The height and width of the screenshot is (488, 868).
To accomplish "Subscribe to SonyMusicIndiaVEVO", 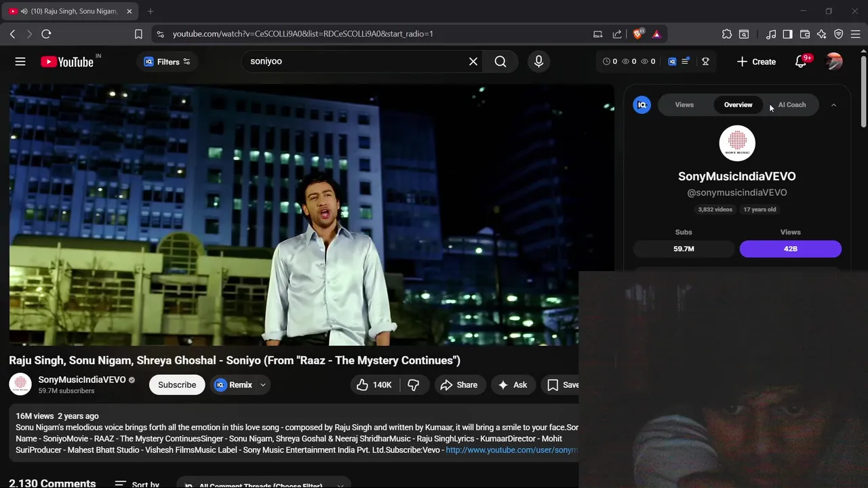I will point(177,385).
